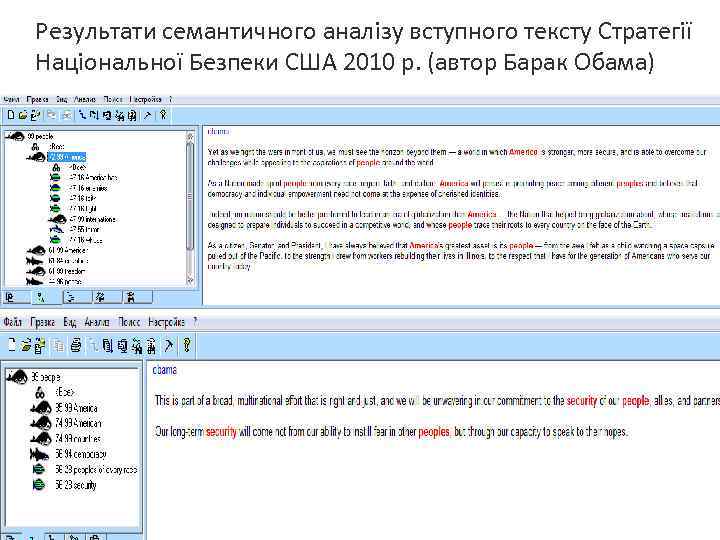The height and width of the screenshot is (540, 720).
Task: Click the hammer tool icon in upper toolbar
Action: (147, 115)
